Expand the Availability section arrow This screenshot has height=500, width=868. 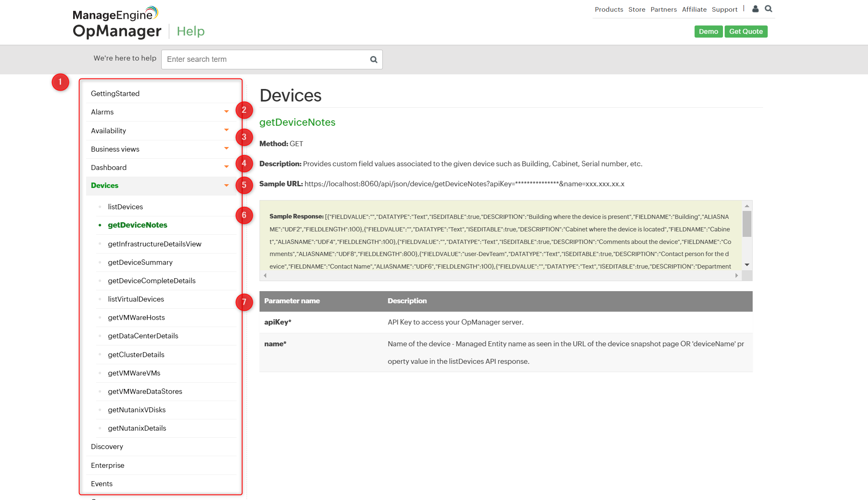point(226,130)
